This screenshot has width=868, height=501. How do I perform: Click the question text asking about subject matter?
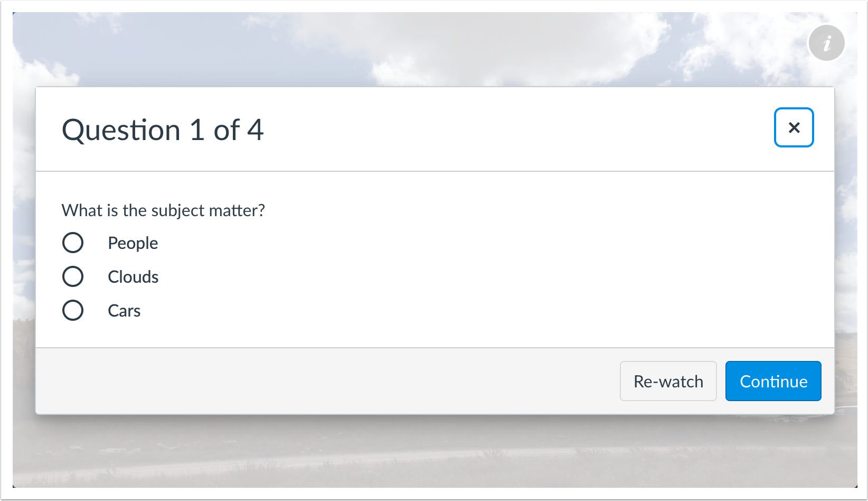point(163,210)
